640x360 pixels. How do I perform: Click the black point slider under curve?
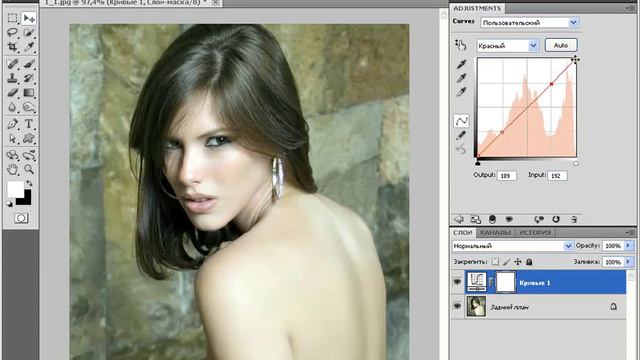tap(478, 163)
